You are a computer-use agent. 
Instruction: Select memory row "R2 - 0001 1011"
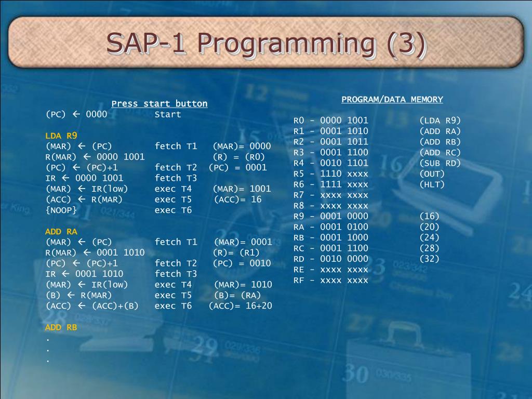pos(331,142)
